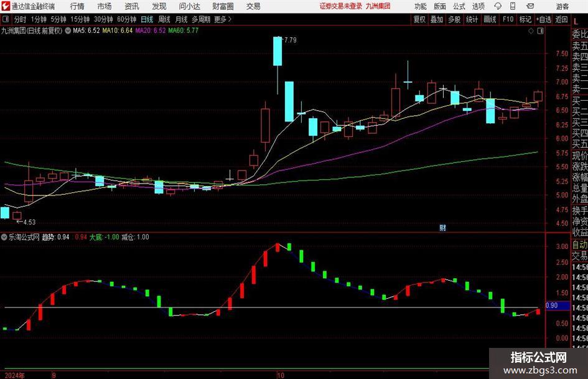Open the 交易 menu

[253, 6]
